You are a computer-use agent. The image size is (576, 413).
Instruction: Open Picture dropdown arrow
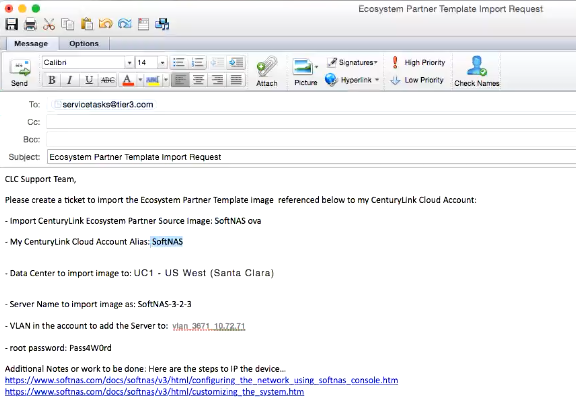(317, 67)
